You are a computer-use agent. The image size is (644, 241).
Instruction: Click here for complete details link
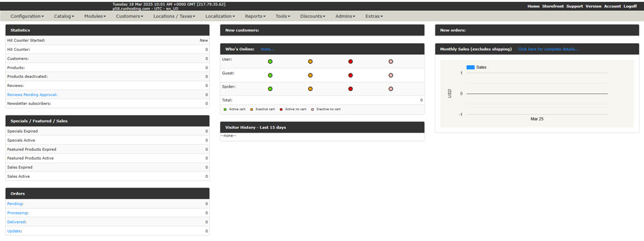click(x=548, y=49)
